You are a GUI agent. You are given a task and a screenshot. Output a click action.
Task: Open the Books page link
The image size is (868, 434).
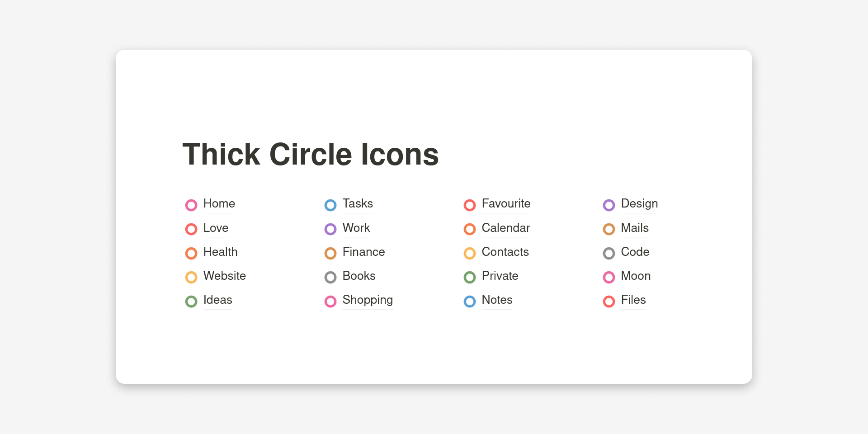[x=359, y=276]
